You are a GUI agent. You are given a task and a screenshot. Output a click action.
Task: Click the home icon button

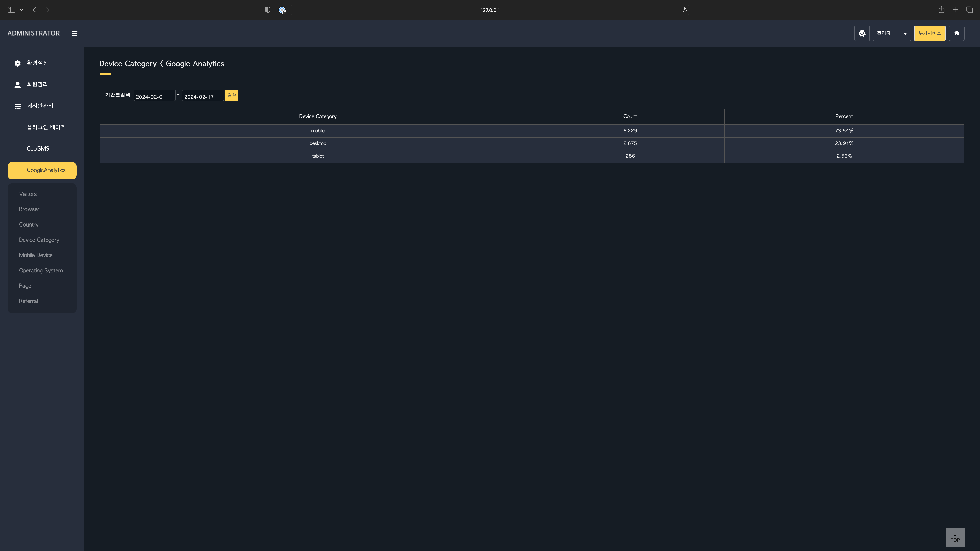(x=956, y=33)
